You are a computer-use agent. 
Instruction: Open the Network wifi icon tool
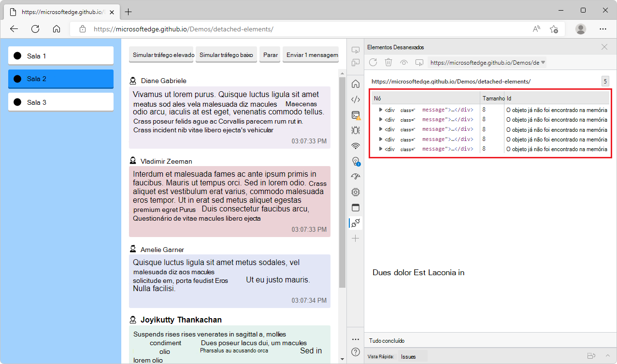356,146
